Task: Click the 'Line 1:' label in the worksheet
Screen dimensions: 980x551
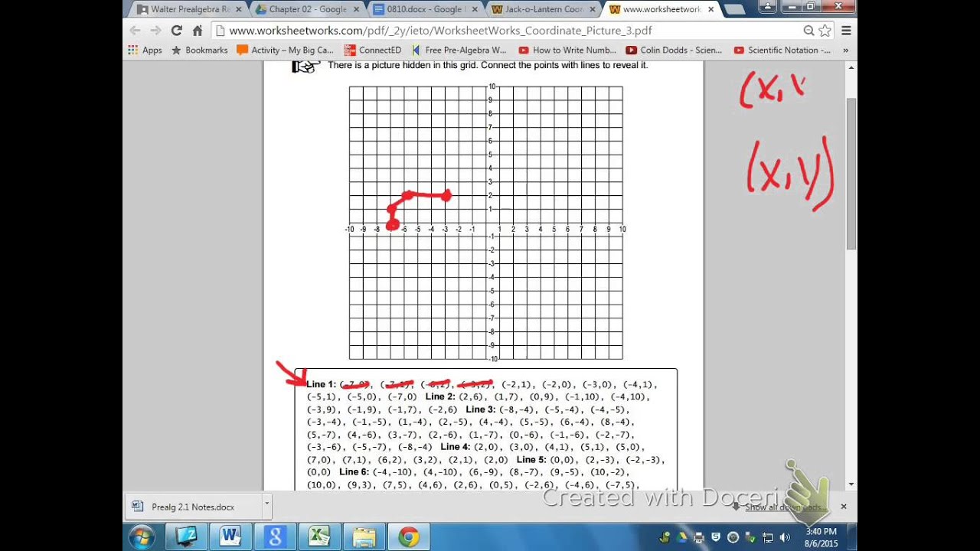Action: pyautogui.click(x=321, y=385)
